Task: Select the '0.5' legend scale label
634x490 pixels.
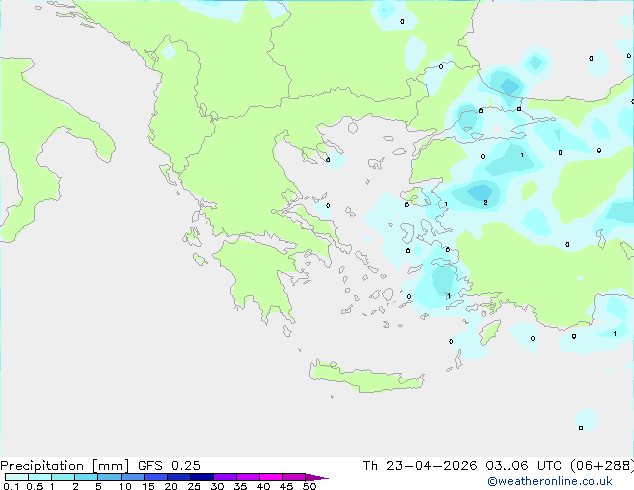Action: 35,486
